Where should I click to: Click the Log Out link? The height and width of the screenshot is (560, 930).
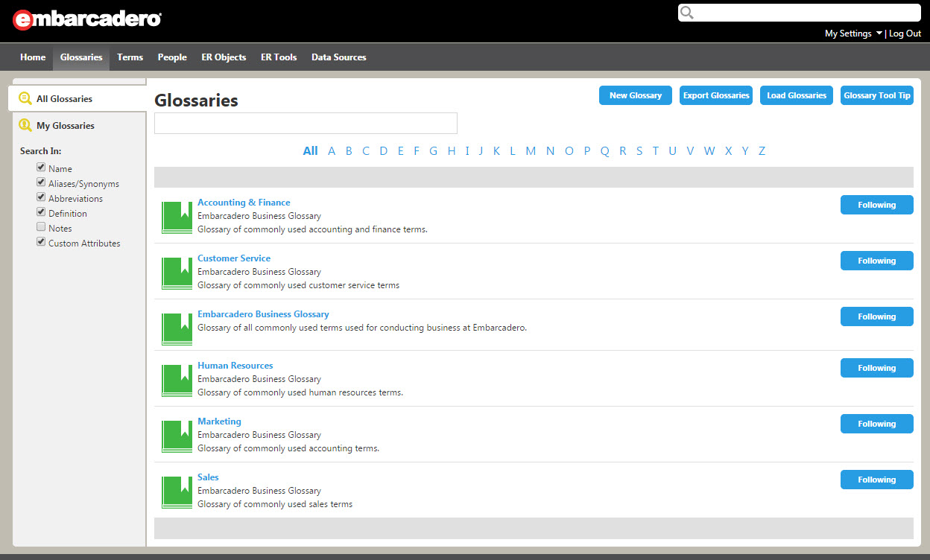coord(905,34)
